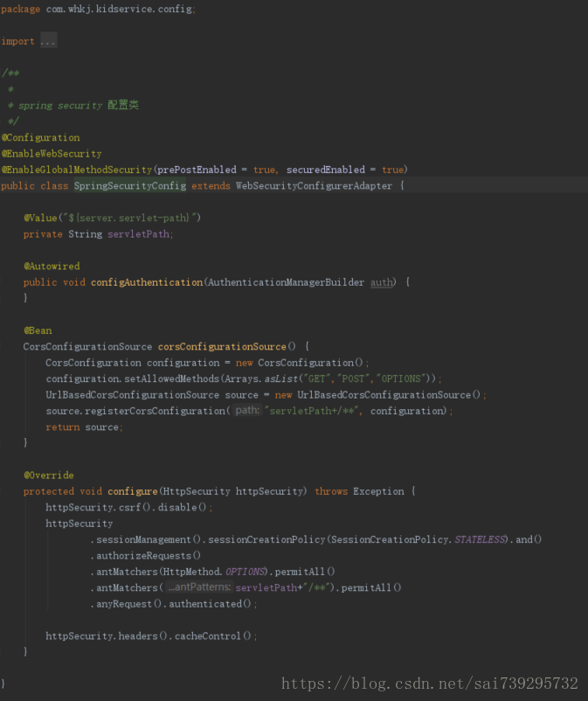Click corsConfigurationSource method name
588x701 pixels.
[x=222, y=346]
